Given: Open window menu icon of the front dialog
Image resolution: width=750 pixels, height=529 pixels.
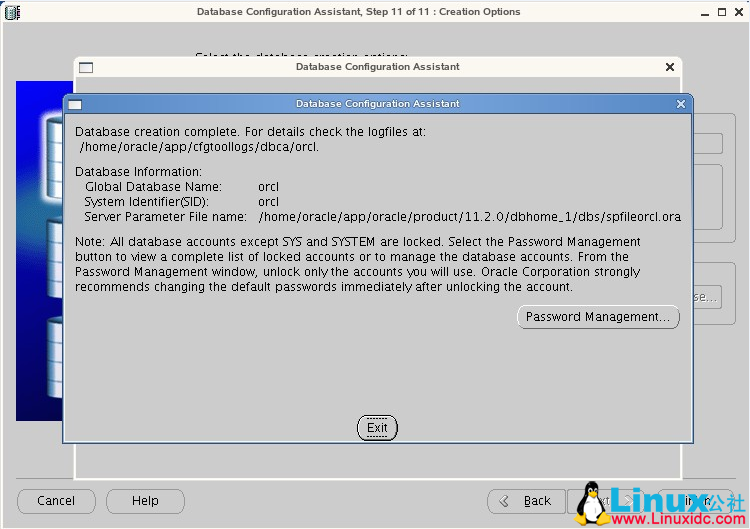Looking at the screenshot, I should point(75,104).
